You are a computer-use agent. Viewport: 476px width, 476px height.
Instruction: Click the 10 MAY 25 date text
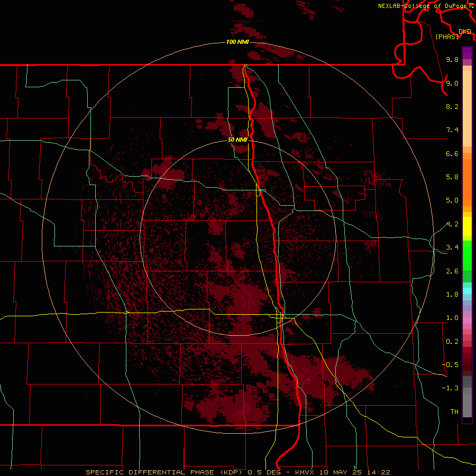click(x=341, y=472)
